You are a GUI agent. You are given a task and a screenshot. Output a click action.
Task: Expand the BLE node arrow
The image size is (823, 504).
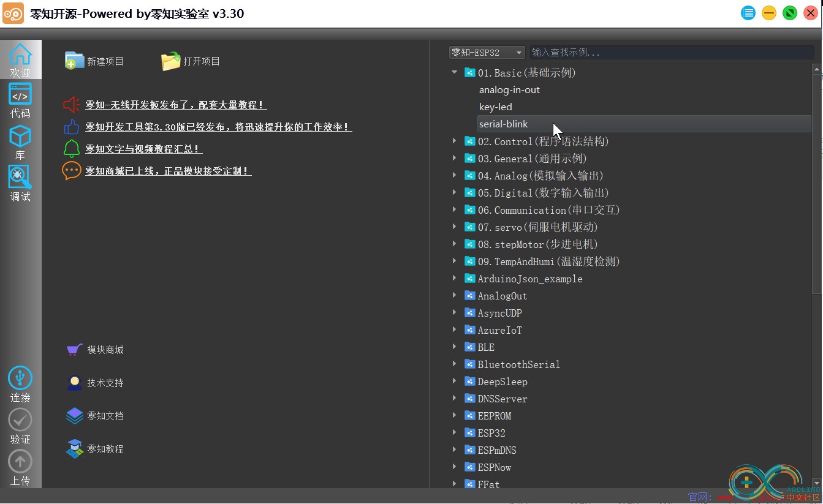pyautogui.click(x=454, y=347)
